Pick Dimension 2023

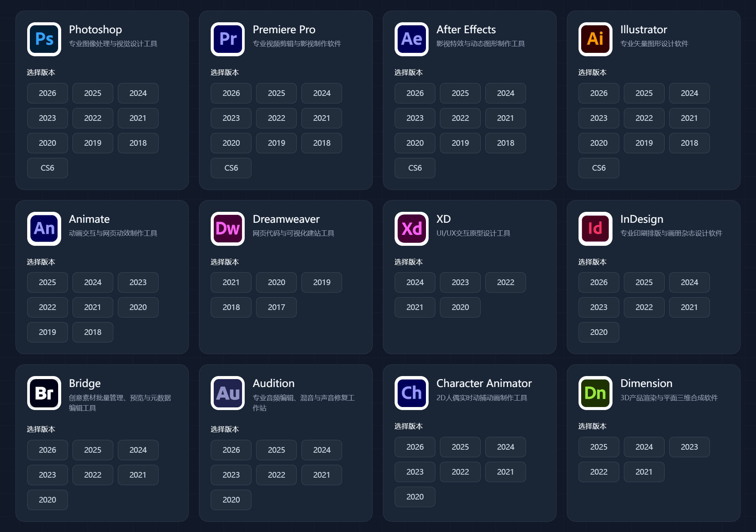coord(690,447)
